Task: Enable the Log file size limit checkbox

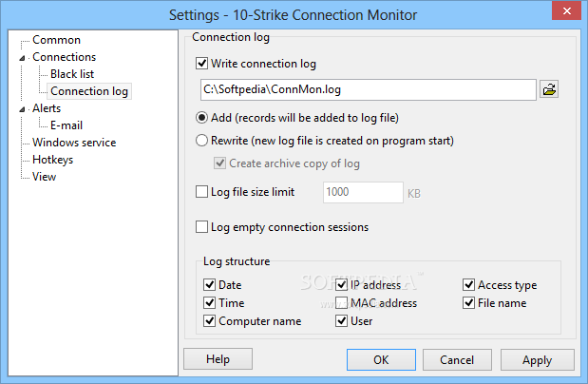Action: [201, 192]
